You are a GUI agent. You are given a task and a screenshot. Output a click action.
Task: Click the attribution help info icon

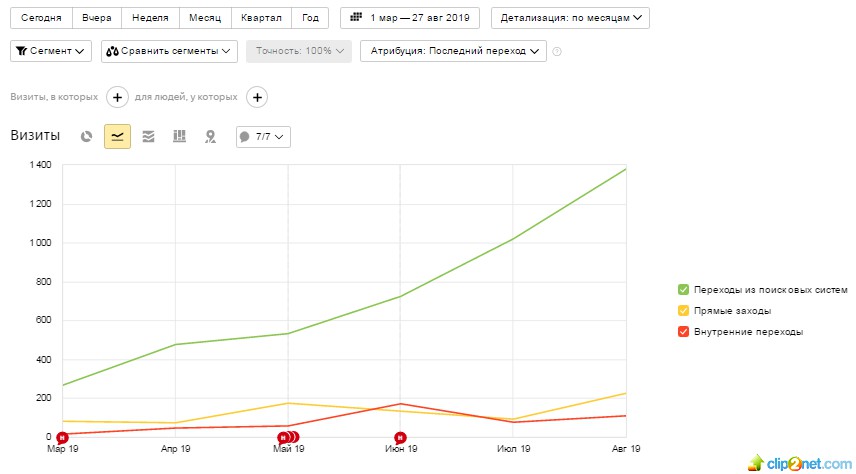point(557,51)
